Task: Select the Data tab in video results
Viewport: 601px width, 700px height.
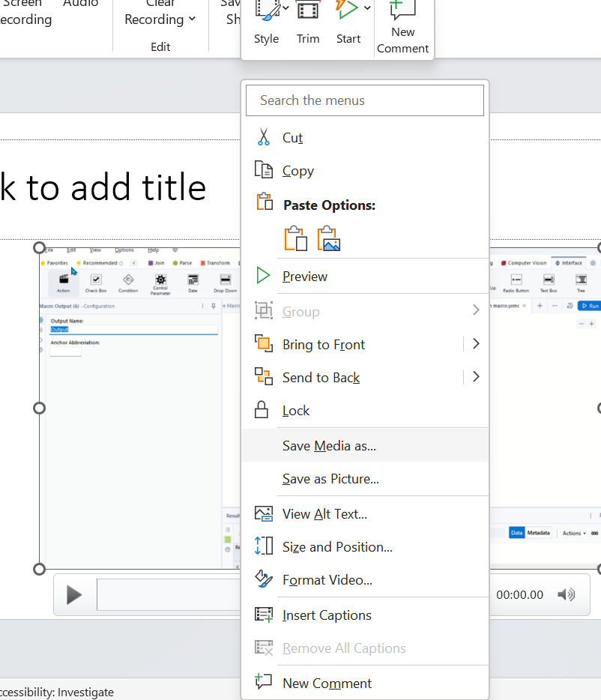Action: click(516, 533)
